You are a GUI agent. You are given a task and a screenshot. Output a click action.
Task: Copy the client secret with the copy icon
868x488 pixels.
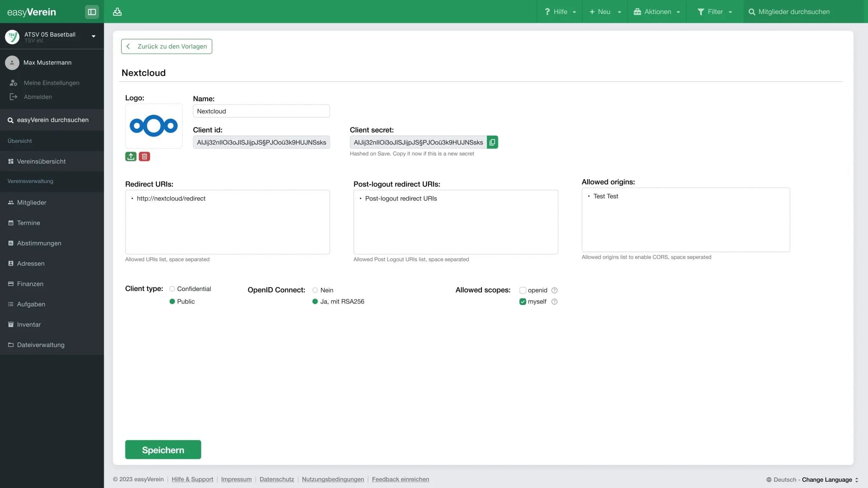pos(492,142)
